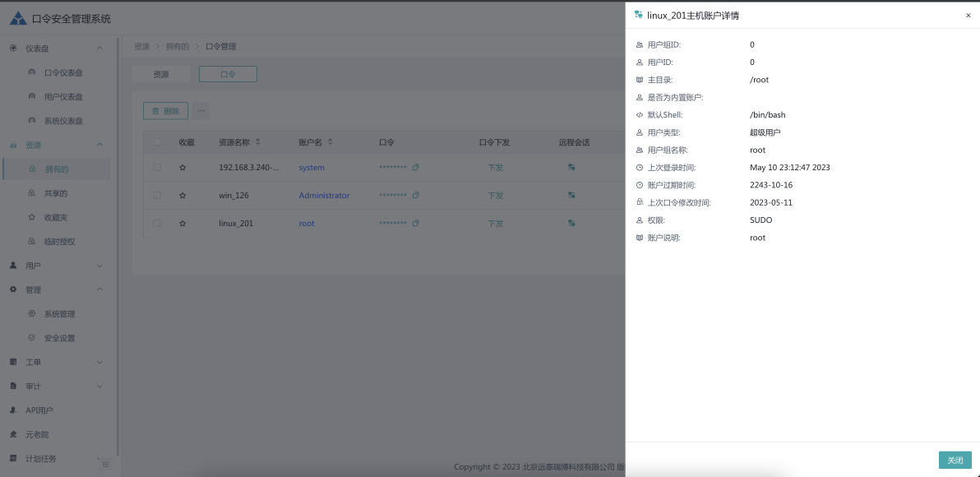Star the linux_201 resource as favorite
Screen dimensions: 980x477
pos(183,224)
